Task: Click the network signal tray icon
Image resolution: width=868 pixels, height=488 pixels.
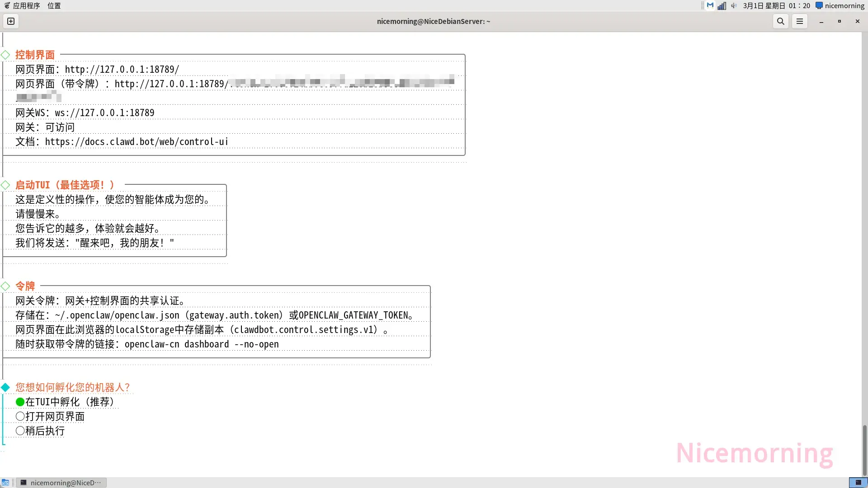Action: pos(722,6)
